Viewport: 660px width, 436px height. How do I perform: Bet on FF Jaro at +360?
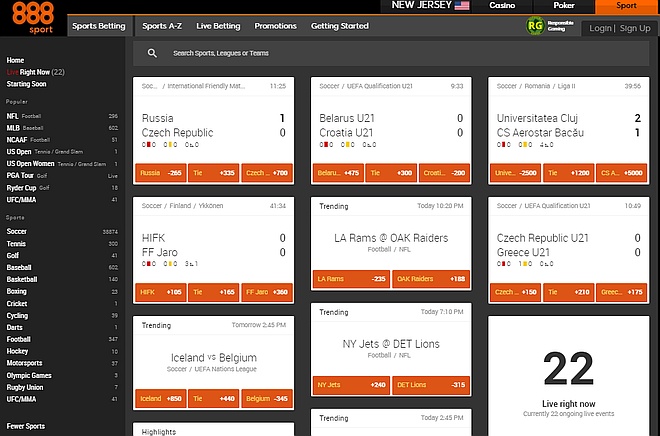(267, 292)
